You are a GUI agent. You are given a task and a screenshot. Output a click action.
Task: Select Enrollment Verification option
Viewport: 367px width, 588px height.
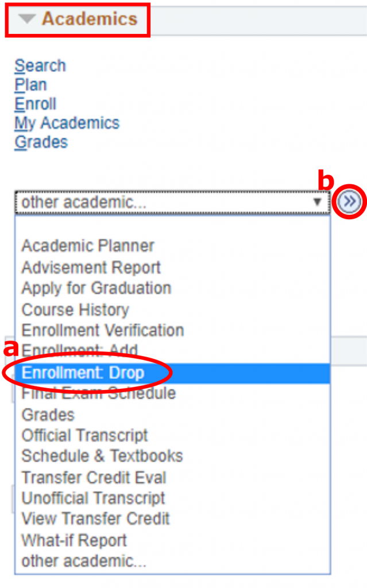(102, 330)
